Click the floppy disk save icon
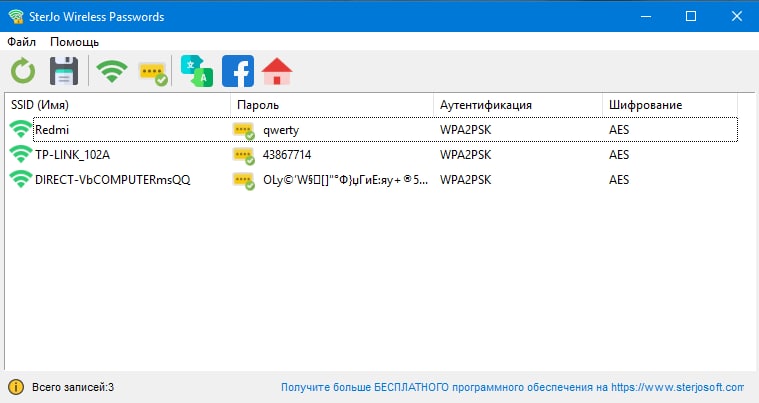759x403 pixels. point(64,71)
